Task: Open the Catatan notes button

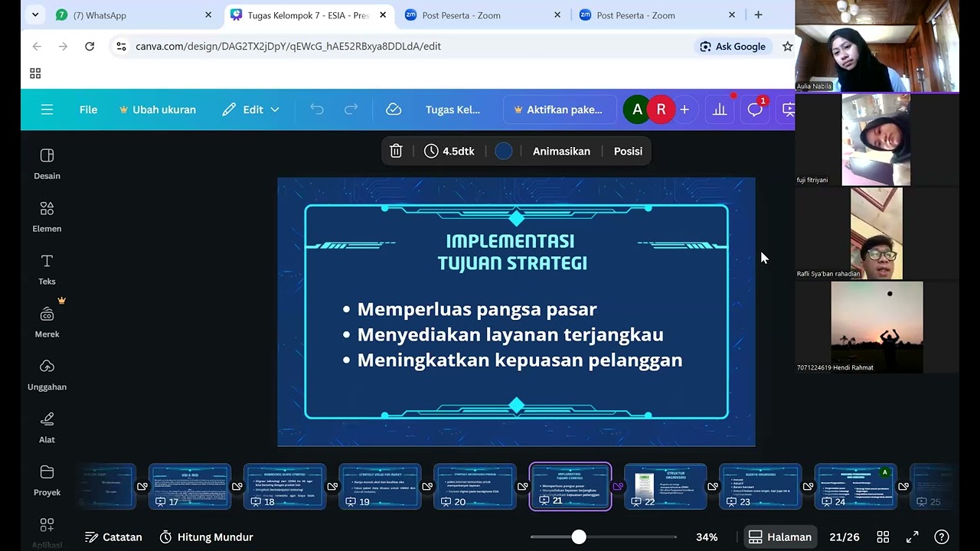Action: [113, 537]
